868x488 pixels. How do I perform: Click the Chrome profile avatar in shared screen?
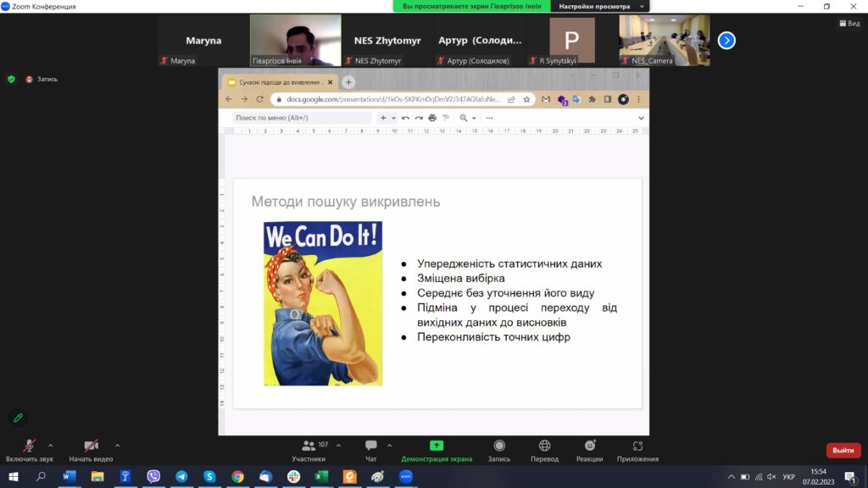tap(623, 100)
